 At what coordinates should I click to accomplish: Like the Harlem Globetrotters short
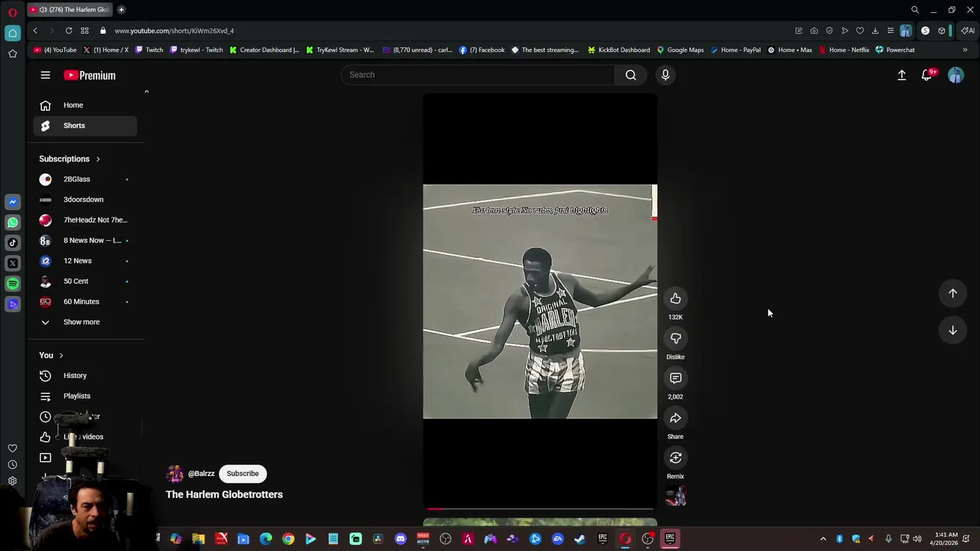click(x=675, y=298)
